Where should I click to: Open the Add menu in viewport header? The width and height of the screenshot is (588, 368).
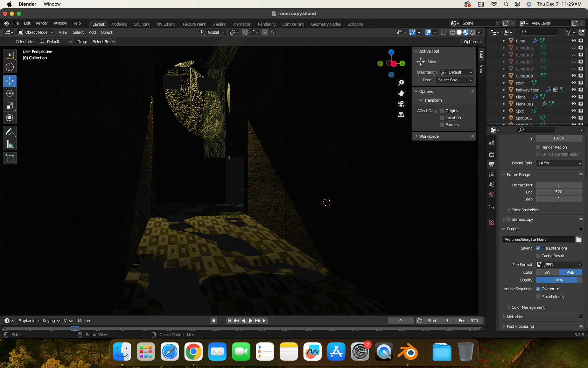pyautogui.click(x=92, y=32)
